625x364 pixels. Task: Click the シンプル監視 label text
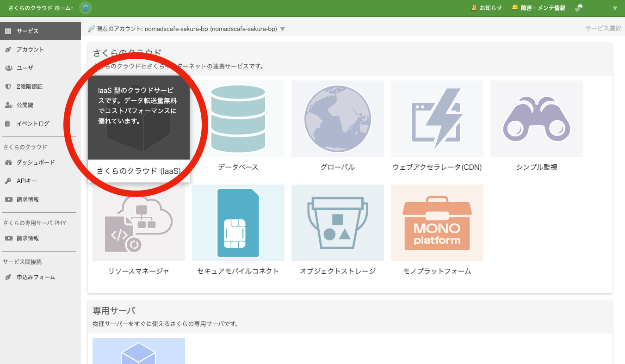pos(537,167)
